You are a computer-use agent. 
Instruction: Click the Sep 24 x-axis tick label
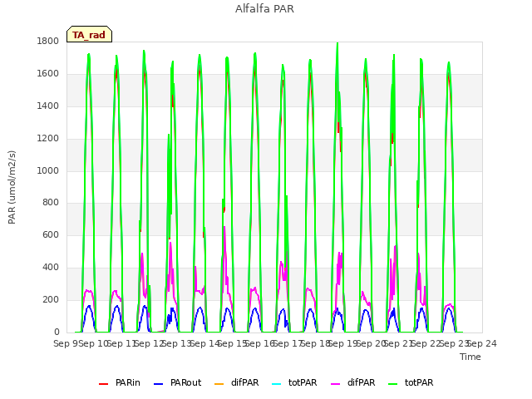[482, 343]
